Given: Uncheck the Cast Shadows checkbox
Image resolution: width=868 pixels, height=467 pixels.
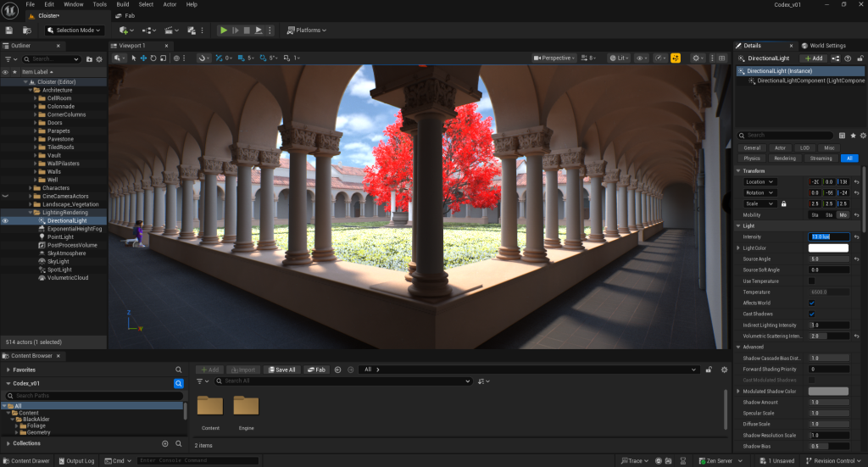Looking at the screenshot, I should point(811,314).
